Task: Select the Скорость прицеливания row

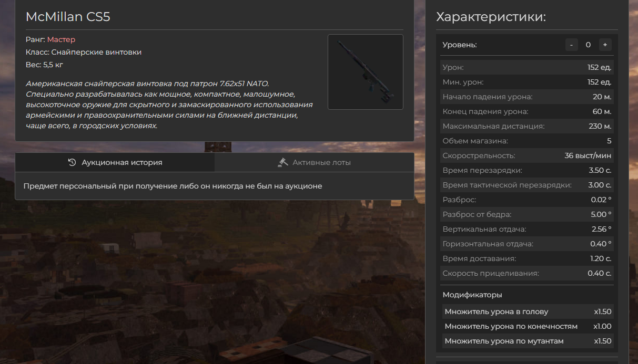Action: [527, 273]
